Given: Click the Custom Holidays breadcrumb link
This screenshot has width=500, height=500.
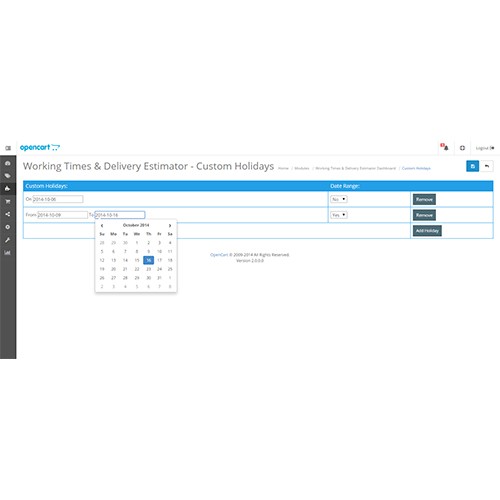Looking at the screenshot, I should (x=416, y=168).
